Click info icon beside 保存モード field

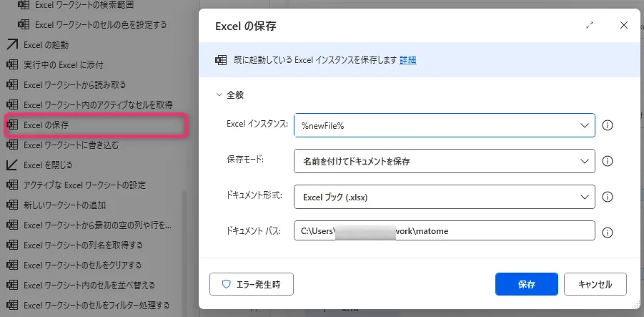pos(608,161)
